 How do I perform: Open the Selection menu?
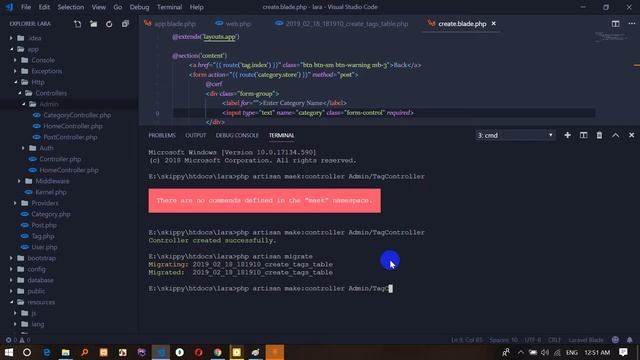click(x=71, y=7)
